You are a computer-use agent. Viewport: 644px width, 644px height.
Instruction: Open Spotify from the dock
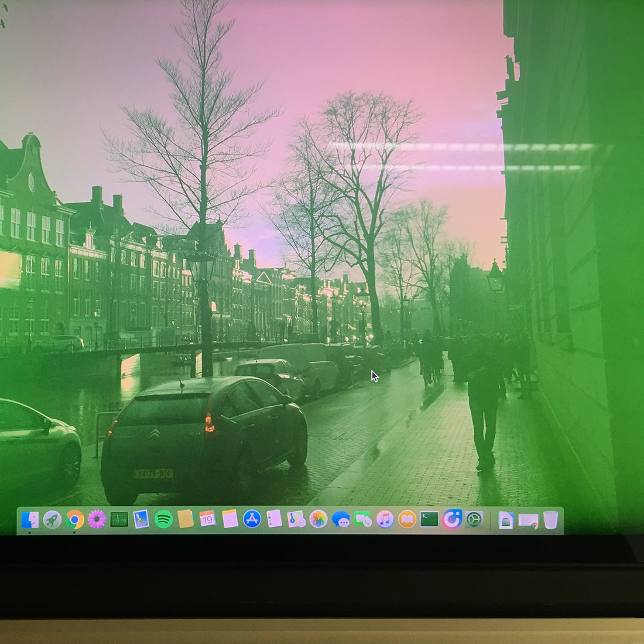coord(163,519)
